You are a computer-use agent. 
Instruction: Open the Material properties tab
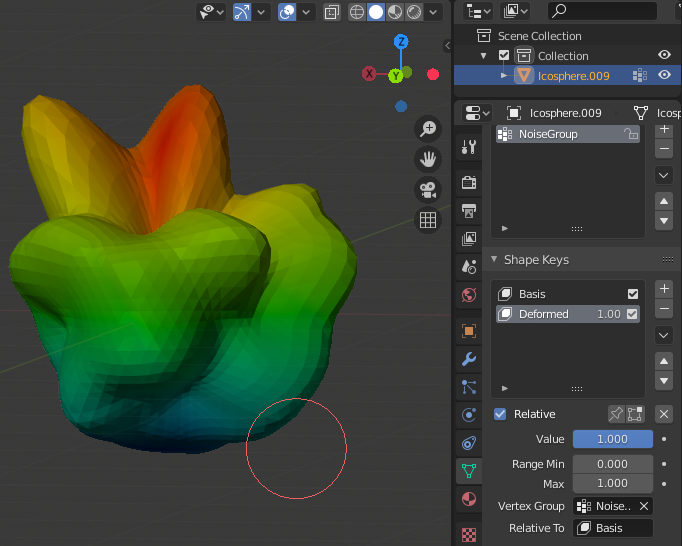469,499
